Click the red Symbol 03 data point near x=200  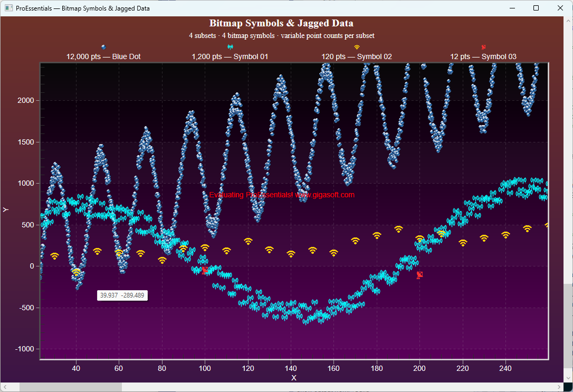tap(419, 275)
